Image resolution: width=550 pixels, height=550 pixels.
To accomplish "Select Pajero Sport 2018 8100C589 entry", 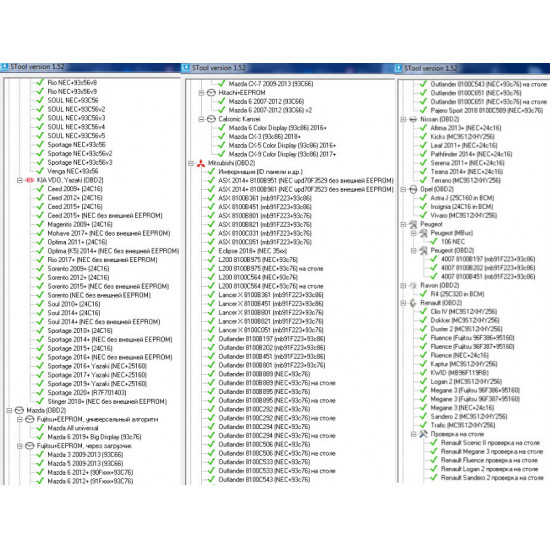I will [487, 110].
